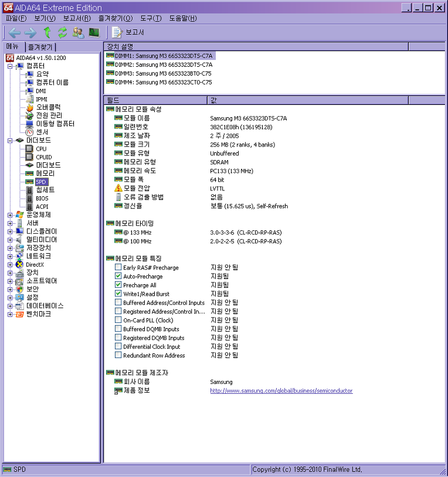Expand the 멀티미디어 tree node
This screenshot has height=477, width=448.
point(10,240)
